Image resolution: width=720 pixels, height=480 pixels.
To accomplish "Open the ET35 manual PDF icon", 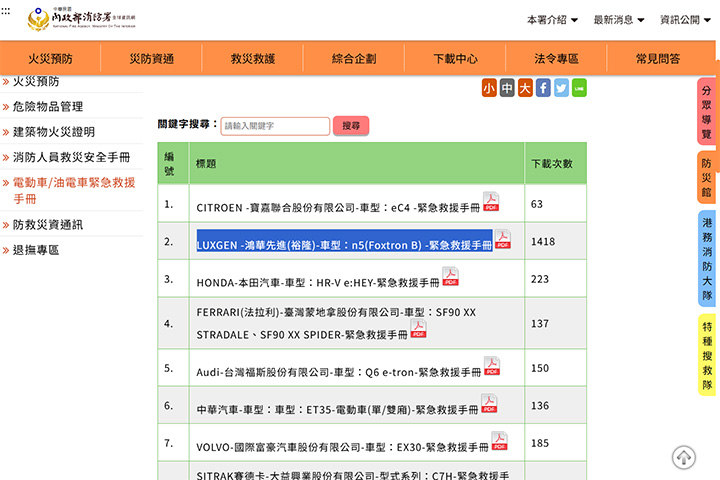I will tap(489, 404).
